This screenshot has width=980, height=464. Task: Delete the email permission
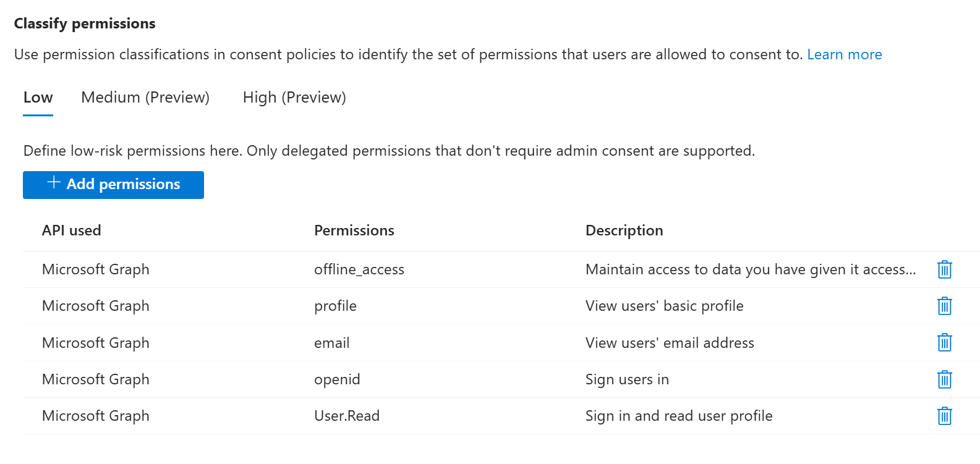(944, 342)
